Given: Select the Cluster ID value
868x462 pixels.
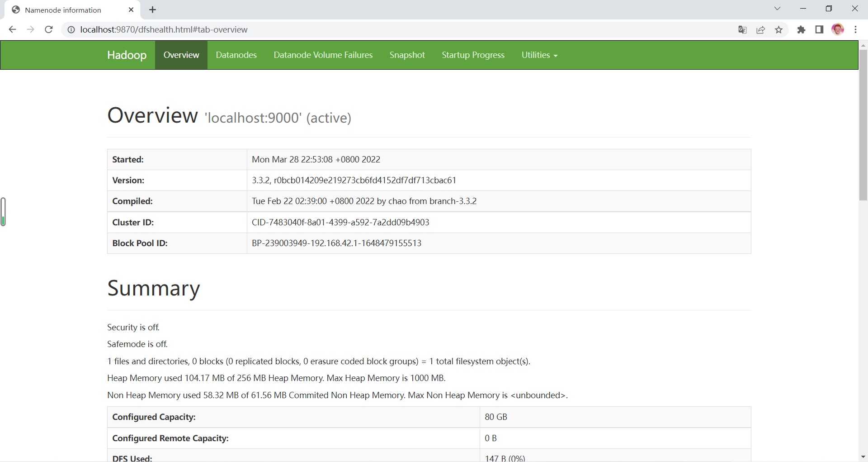Looking at the screenshot, I should click(340, 222).
